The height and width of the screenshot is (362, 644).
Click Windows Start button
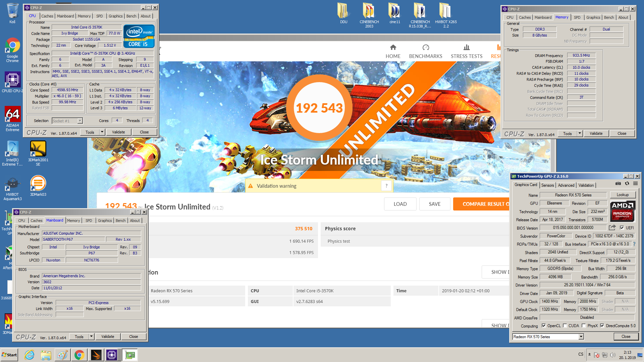pos(9,355)
